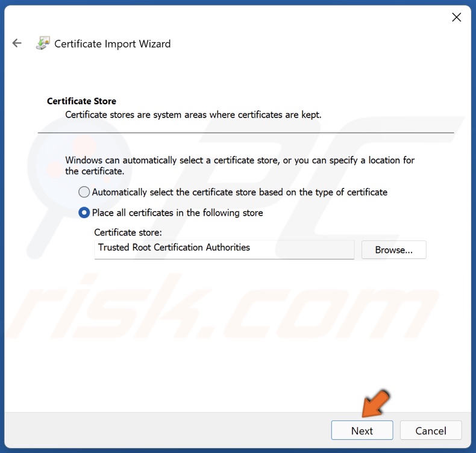476x453 pixels.
Task: Cancel the certificate import
Action: click(x=431, y=431)
